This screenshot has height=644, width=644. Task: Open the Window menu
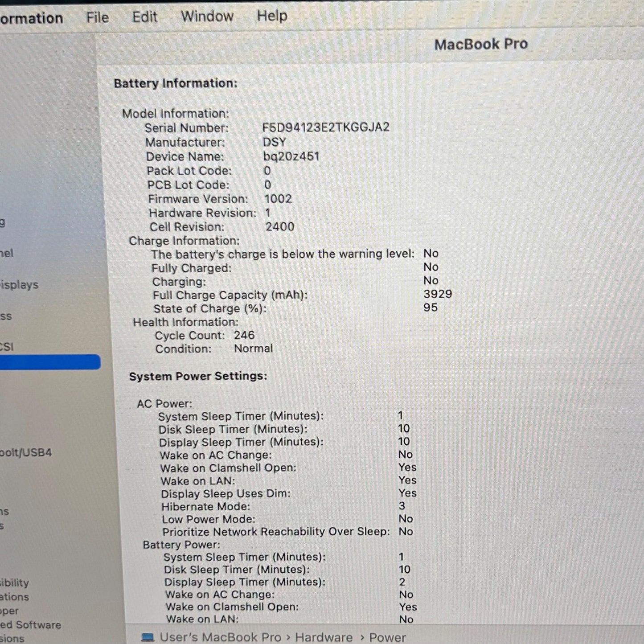click(x=207, y=16)
